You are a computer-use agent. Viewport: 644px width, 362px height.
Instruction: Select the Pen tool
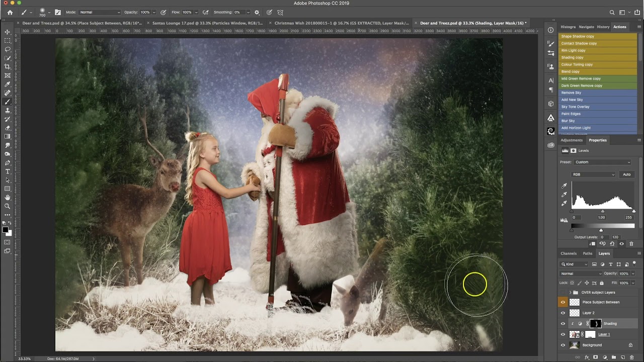coord(8,163)
